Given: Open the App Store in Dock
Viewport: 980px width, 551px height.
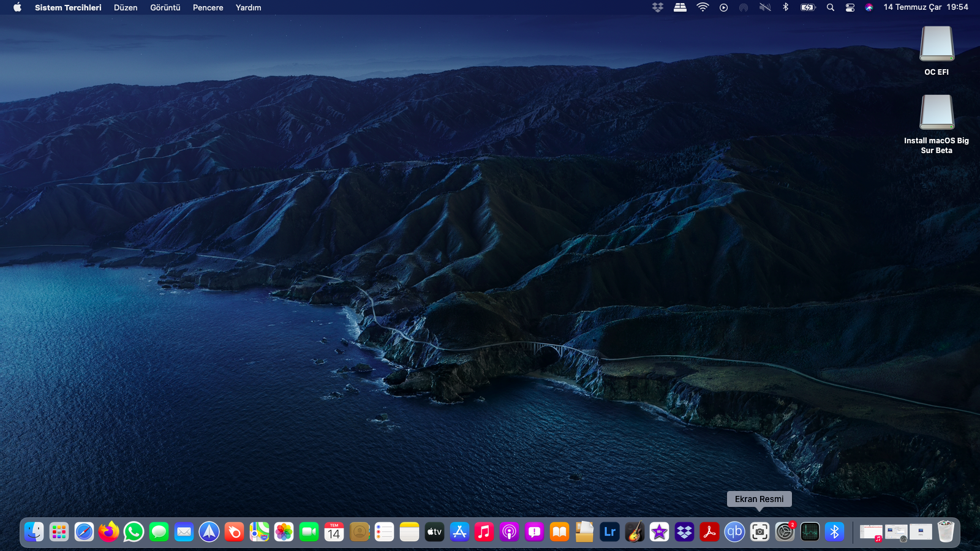Looking at the screenshot, I should (459, 531).
